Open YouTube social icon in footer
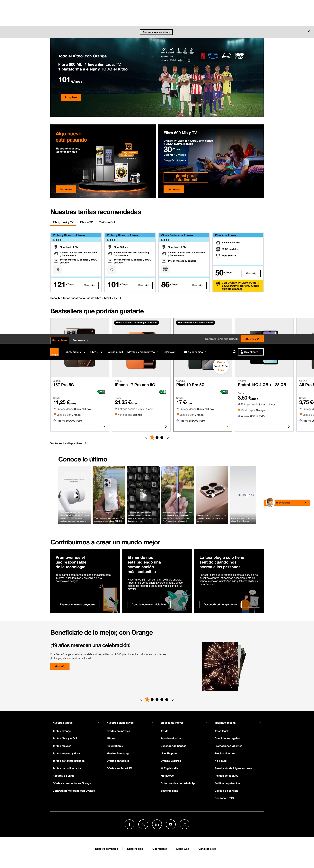Image resolution: width=314 pixels, height=868 pixels. point(171,824)
